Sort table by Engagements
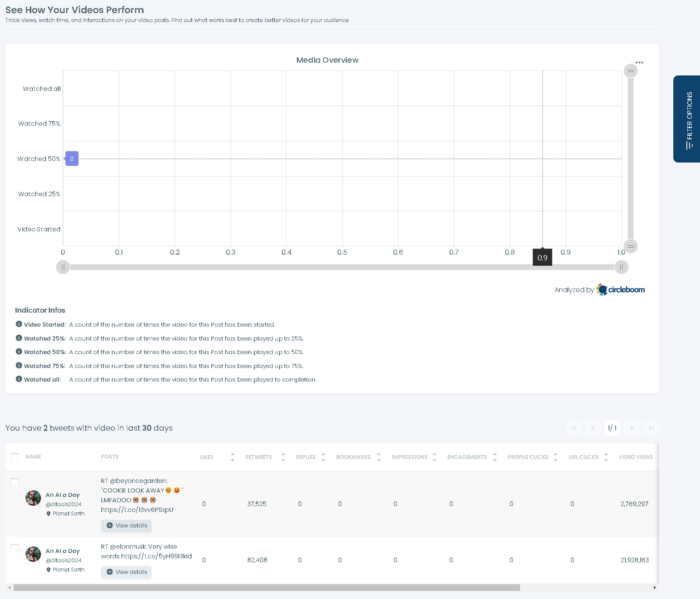The height and width of the screenshot is (599, 700). (495, 457)
